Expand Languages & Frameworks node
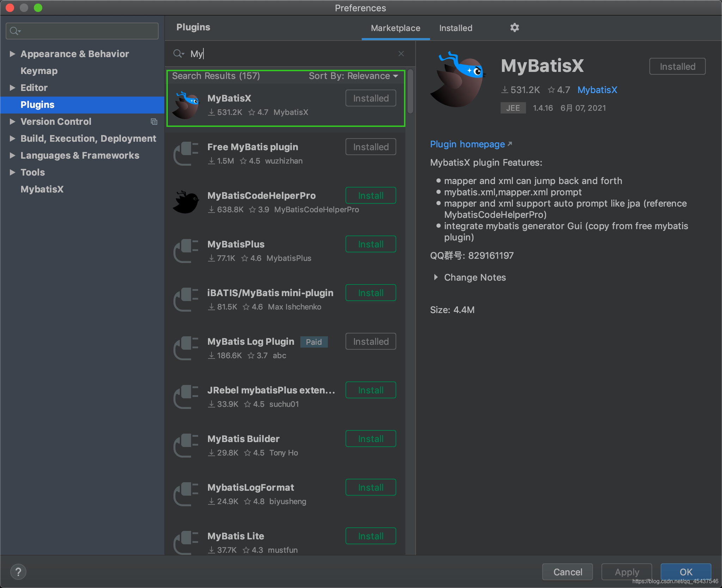 tap(12, 155)
